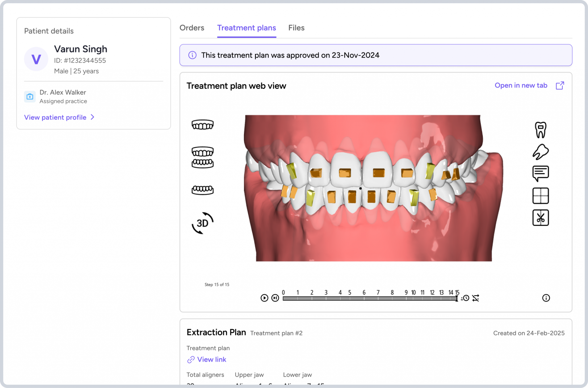588x388 pixels.
Task: Select the lower jaw view icon
Action: tap(203, 190)
